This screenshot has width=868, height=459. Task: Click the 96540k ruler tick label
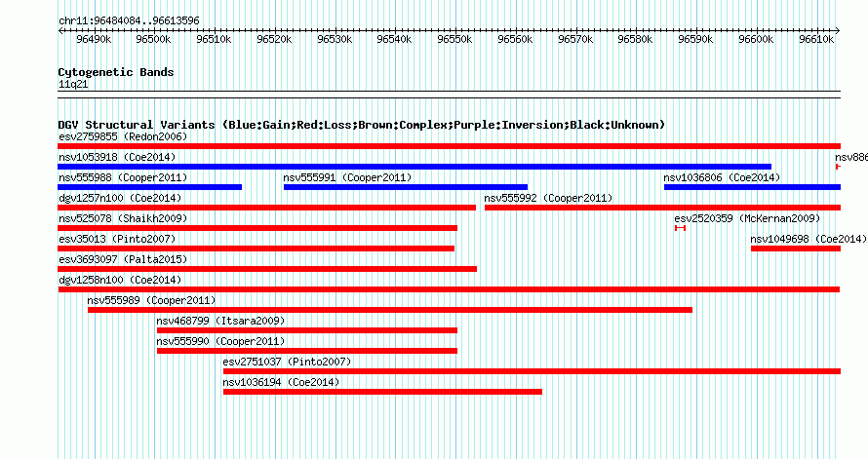click(x=394, y=39)
